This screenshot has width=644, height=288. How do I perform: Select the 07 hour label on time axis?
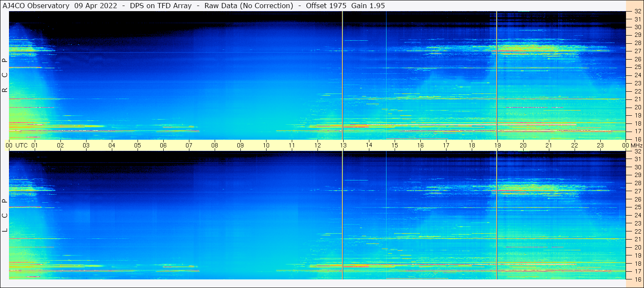(x=189, y=145)
